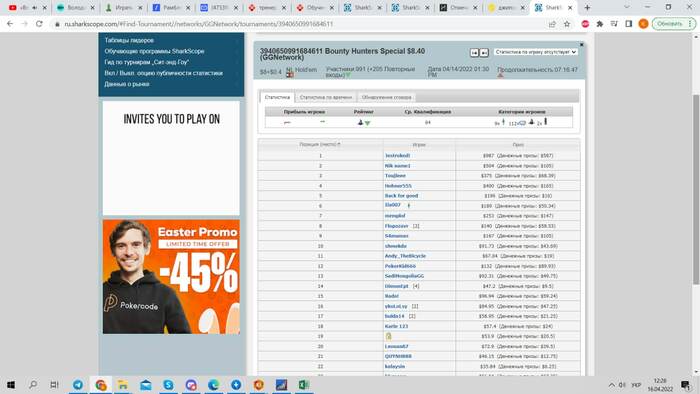Image resolution: width=700 pixels, height=394 pixels.
Task: Share this page from the address bar
Action: 552,24
